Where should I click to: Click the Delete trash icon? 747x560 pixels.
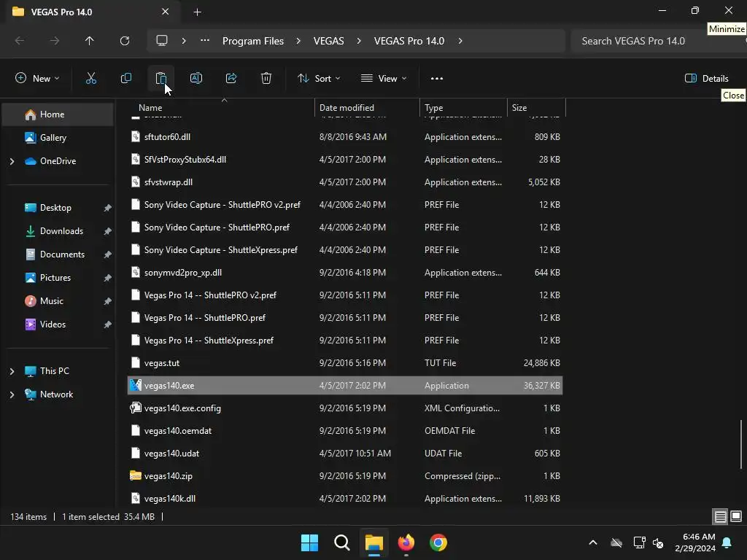(x=266, y=79)
